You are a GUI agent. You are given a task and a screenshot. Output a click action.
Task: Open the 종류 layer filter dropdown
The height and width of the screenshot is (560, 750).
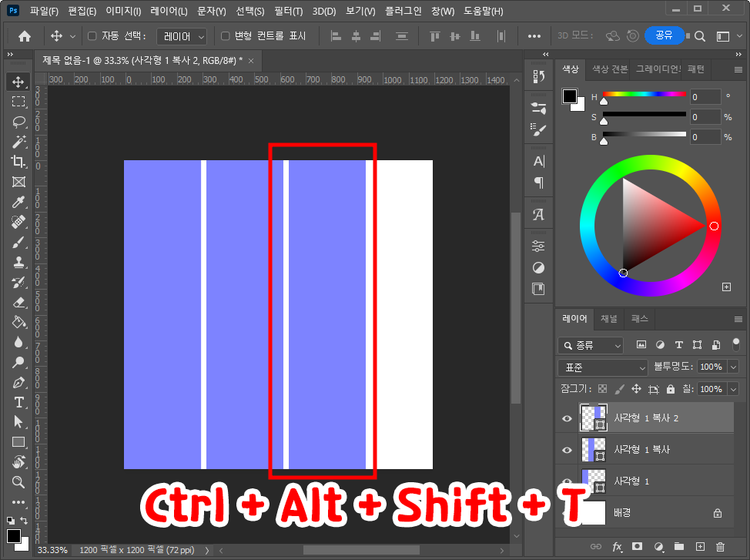[590, 344]
